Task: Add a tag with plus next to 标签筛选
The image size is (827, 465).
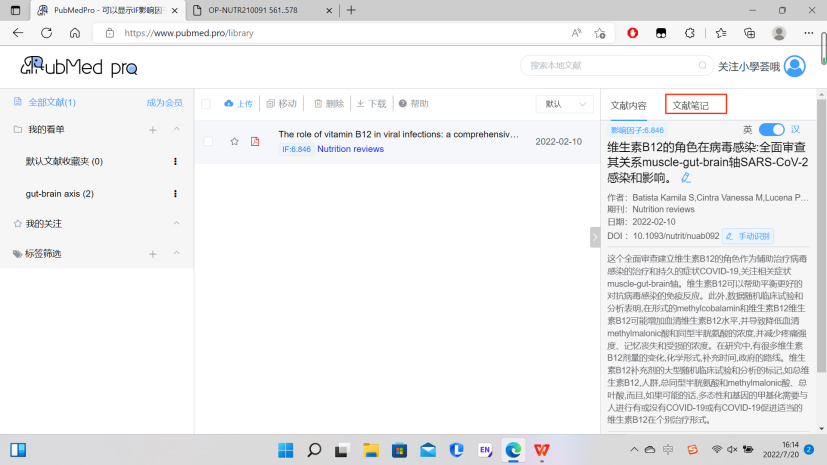Action: (x=152, y=254)
